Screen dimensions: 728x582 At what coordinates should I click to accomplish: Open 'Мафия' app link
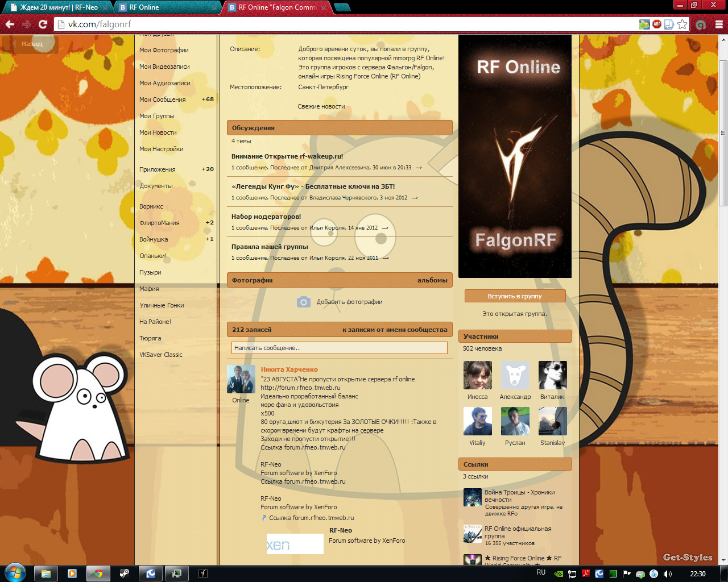149,289
